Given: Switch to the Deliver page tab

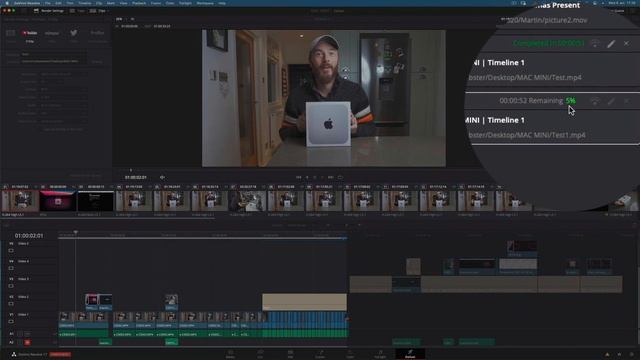Looking at the screenshot, I should point(410,354).
